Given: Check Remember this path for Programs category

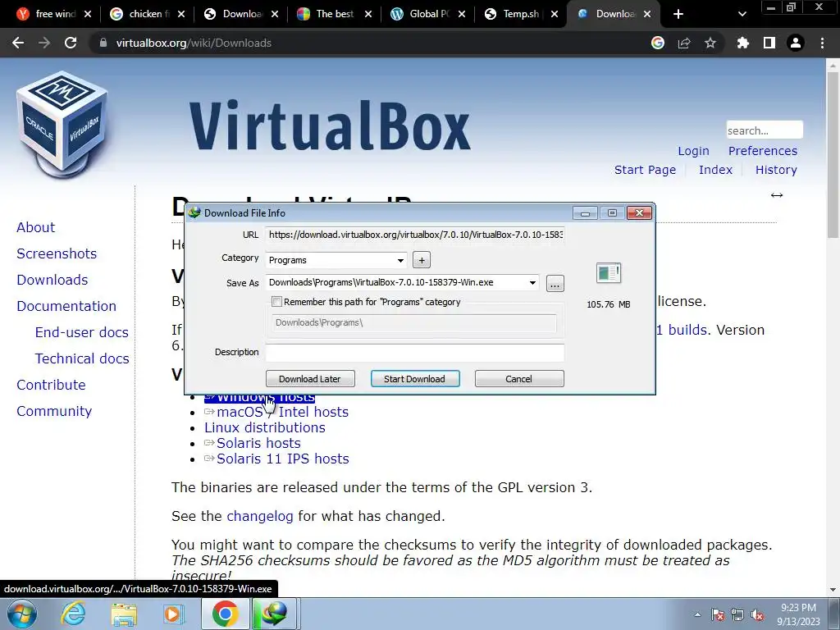Looking at the screenshot, I should coord(277,302).
